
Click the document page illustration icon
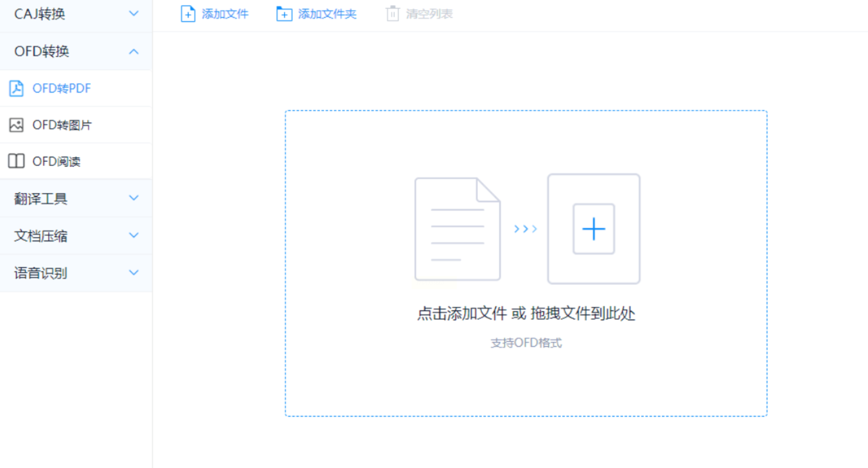tap(457, 229)
